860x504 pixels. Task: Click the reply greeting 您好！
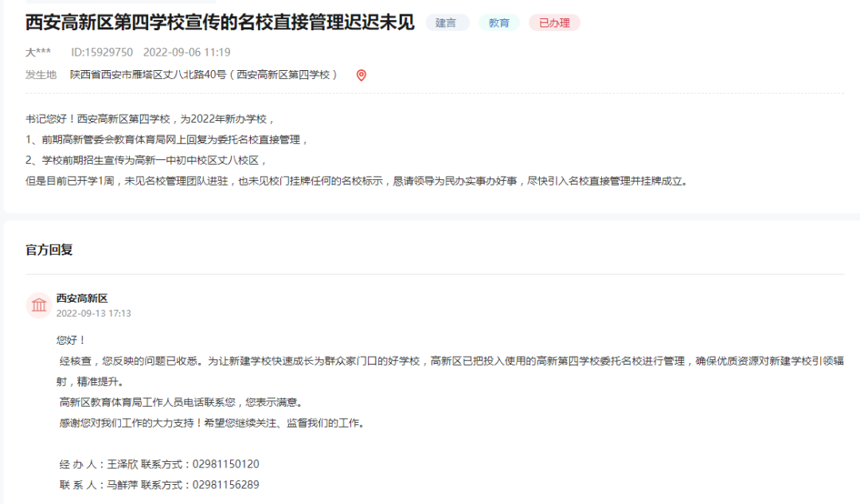coord(72,340)
